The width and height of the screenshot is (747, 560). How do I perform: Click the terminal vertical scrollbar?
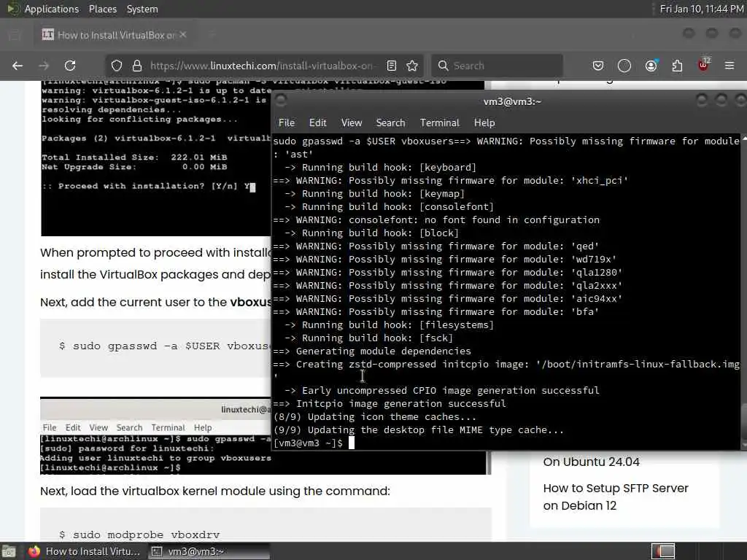[743, 292]
